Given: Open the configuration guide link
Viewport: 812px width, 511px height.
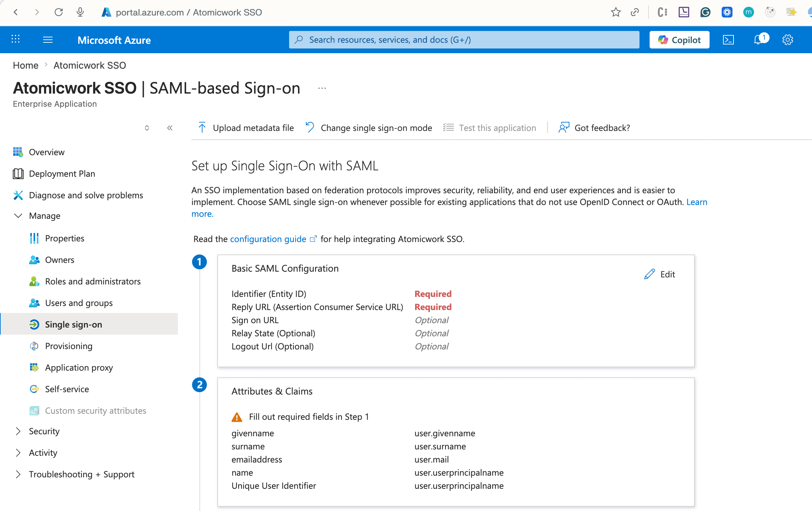Looking at the screenshot, I should coord(274,239).
